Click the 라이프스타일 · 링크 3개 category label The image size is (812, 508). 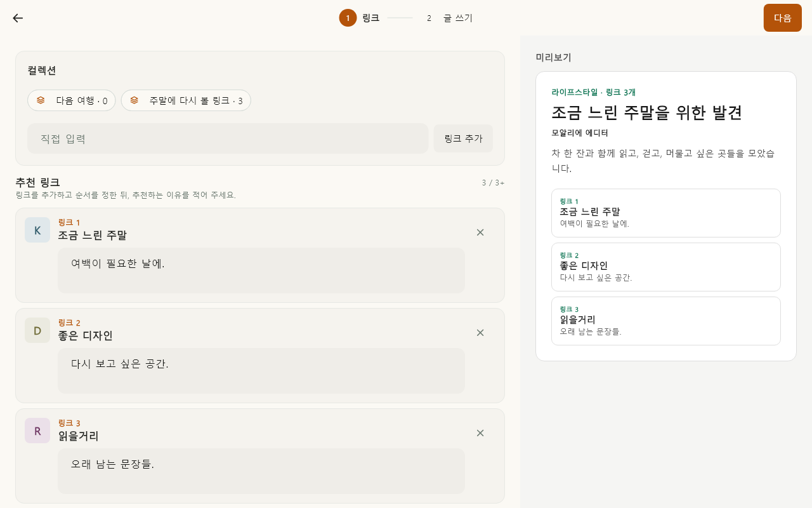tap(593, 92)
